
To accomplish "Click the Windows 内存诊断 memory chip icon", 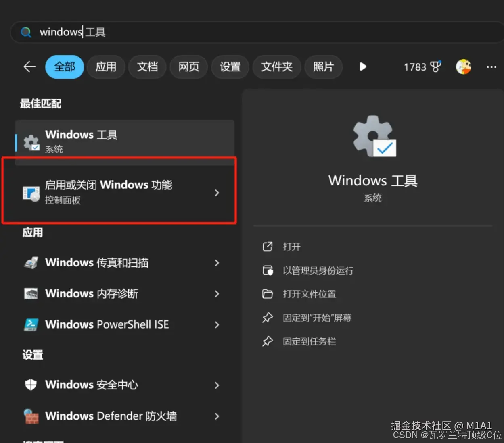I will point(31,293).
